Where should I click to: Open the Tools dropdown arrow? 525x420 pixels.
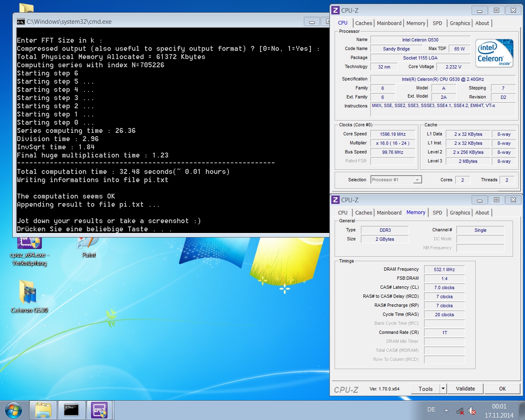(x=443, y=389)
